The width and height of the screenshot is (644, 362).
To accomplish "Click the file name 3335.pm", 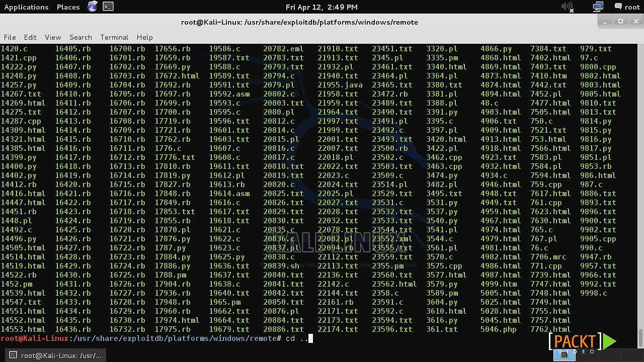I will (442, 58).
